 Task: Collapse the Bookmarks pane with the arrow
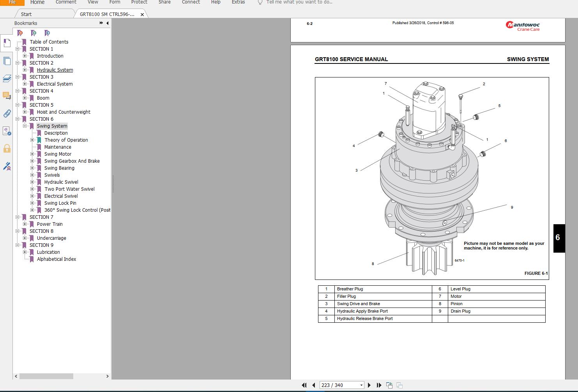tap(108, 23)
